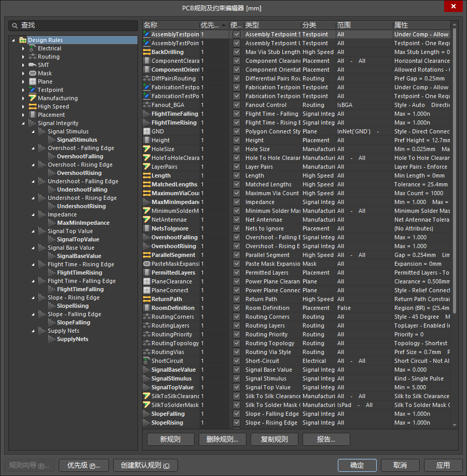Click the GND plane rule icon in the table
The image size is (467, 476).
click(147, 131)
